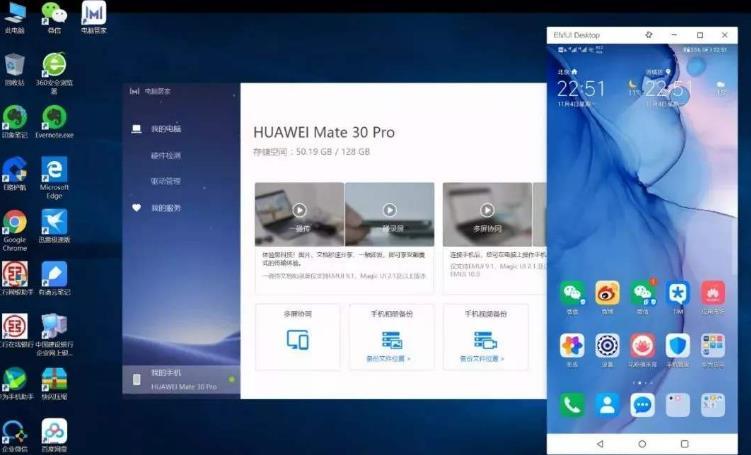Viewport: 751px width, 455px height.
Task: Open the 手机相册备份 card
Action: [x=391, y=337]
